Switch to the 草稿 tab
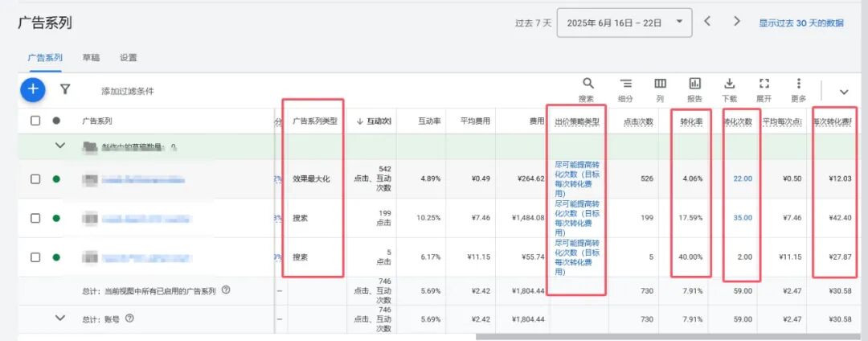 pos(91,58)
